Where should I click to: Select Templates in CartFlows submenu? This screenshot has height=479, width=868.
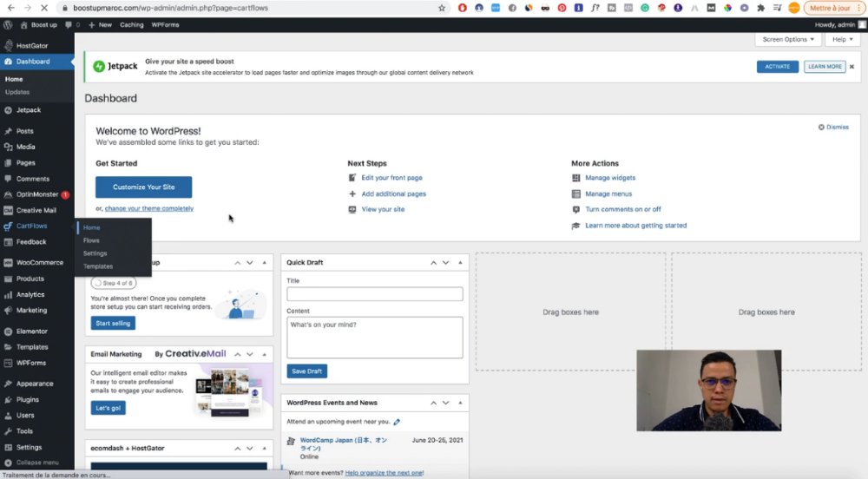tap(98, 266)
